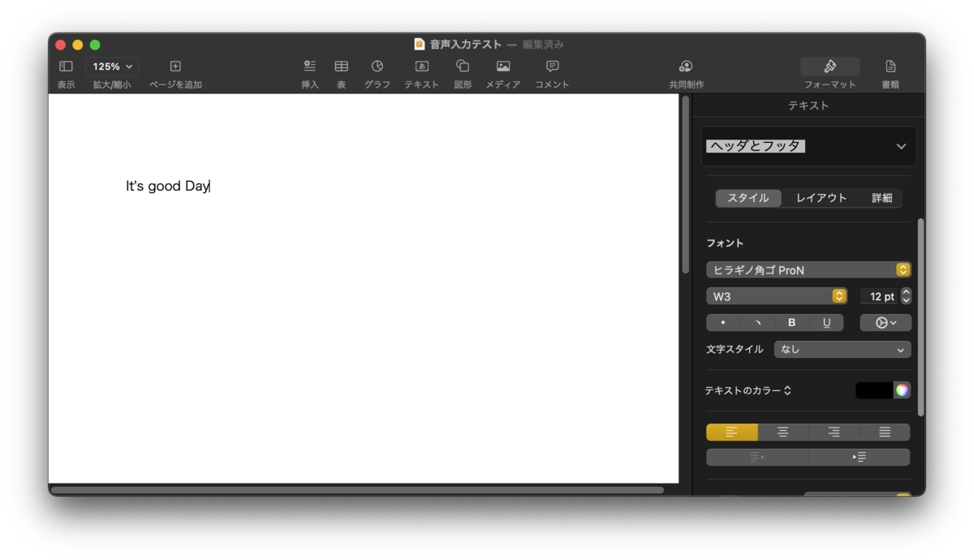Toggle bold B formatting
Screen dimensions: 974x560
point(792,322)
